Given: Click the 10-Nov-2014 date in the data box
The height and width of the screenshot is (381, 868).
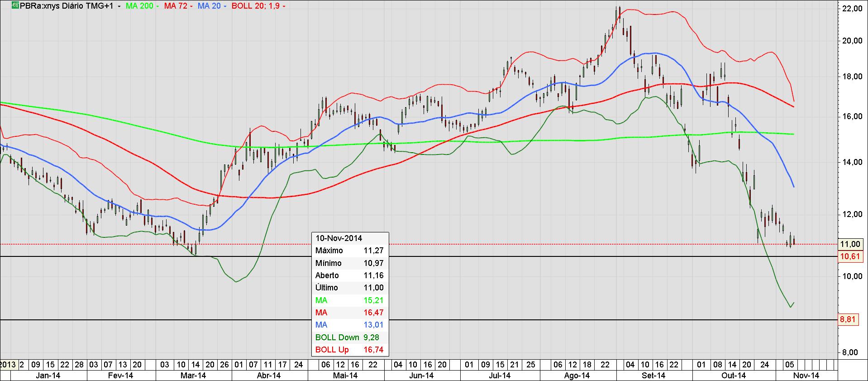Looking at the screenshot, I should [x=339, y=238].
